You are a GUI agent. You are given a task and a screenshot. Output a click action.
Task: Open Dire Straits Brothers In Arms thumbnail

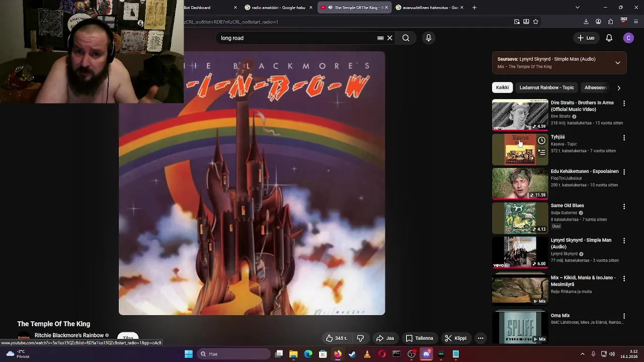(x=520, y=115)
